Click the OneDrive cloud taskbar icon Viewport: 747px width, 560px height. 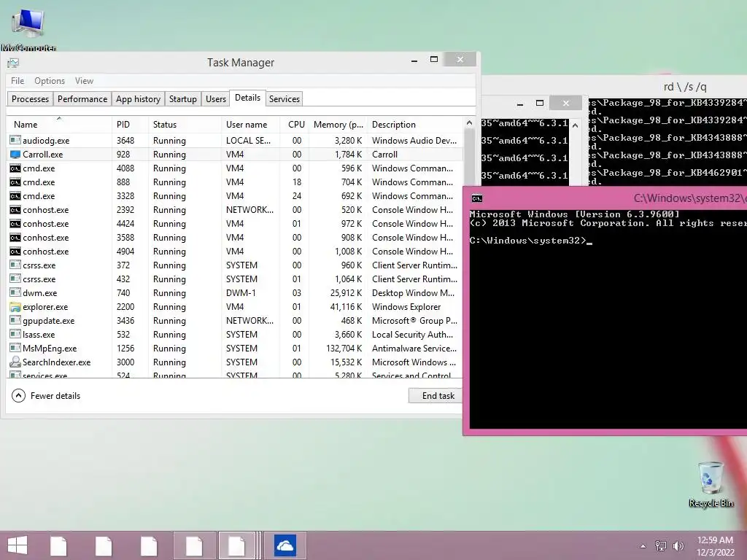click(x=285, y=545)
